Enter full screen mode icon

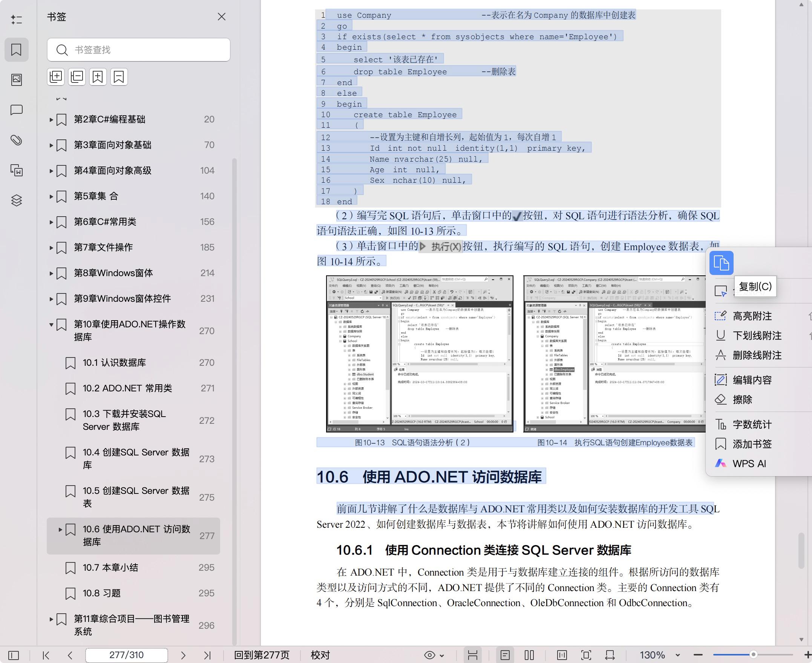coord(586,655)
